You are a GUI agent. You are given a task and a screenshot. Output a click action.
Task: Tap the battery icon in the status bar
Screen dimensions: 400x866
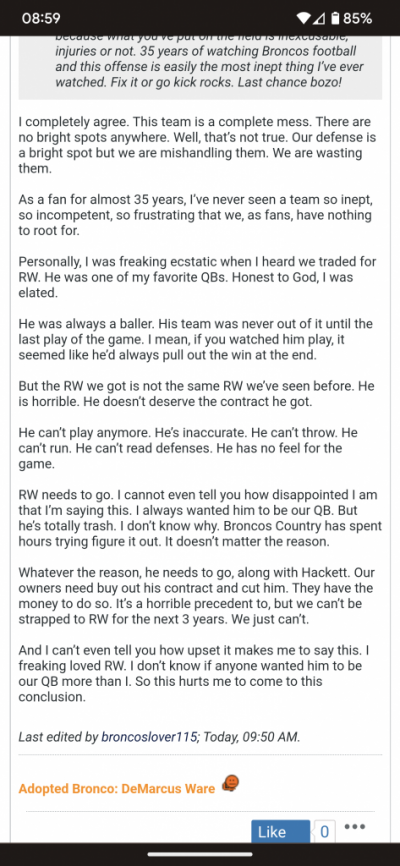[x=335, y=18]
